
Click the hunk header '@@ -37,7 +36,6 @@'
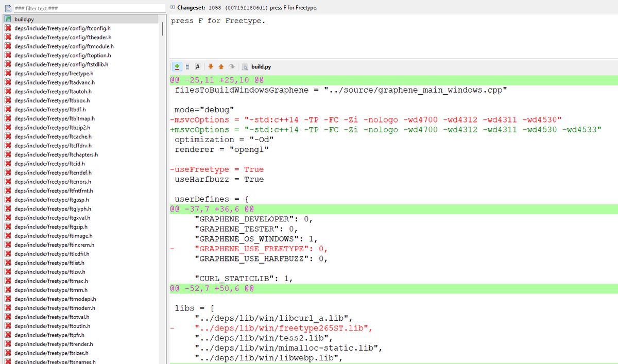[212, 210]
